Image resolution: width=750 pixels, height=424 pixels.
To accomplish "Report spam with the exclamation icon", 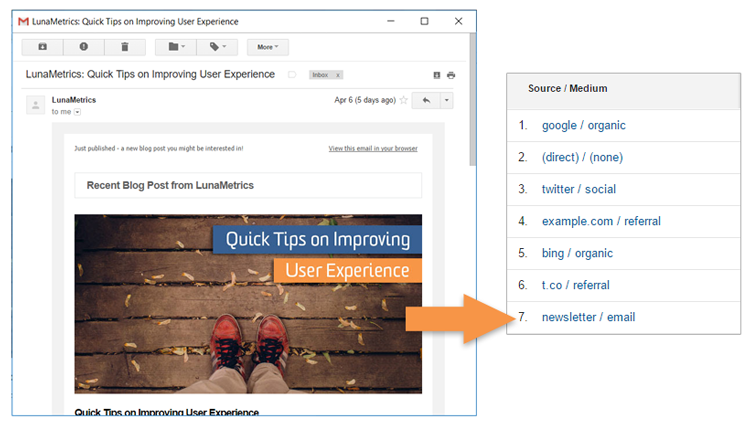I will (84, 47).
